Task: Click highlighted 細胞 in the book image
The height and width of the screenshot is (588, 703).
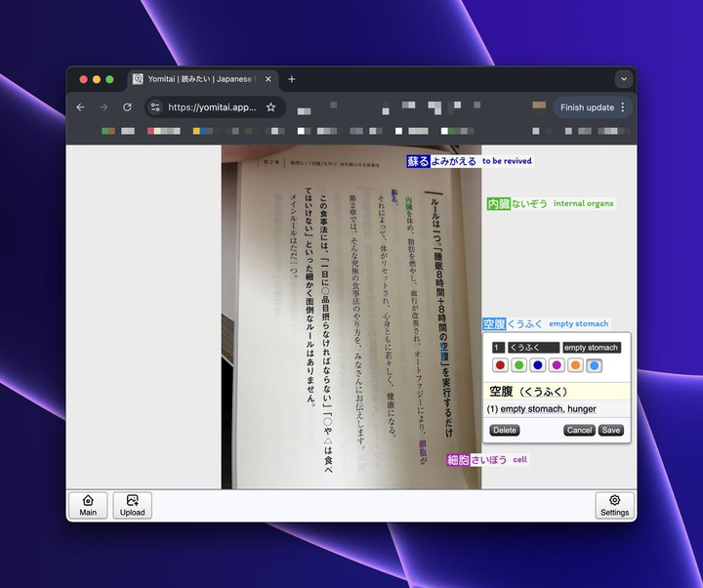Action: point(423,448)
